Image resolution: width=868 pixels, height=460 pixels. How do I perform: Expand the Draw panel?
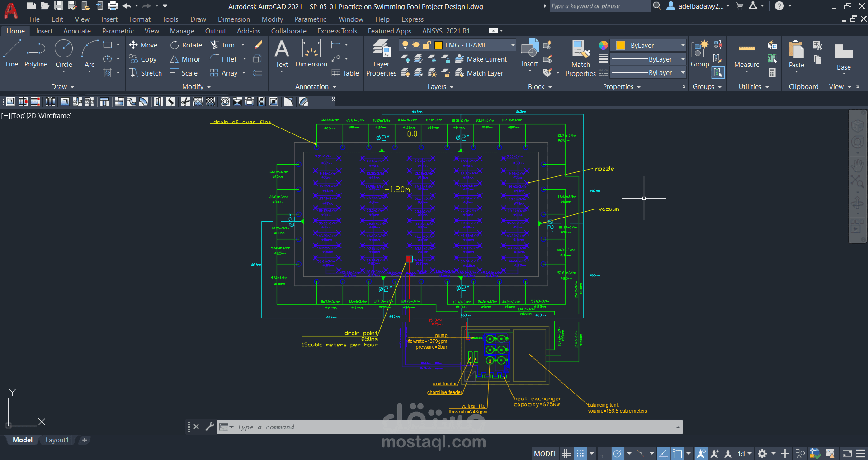pos(62,87)
